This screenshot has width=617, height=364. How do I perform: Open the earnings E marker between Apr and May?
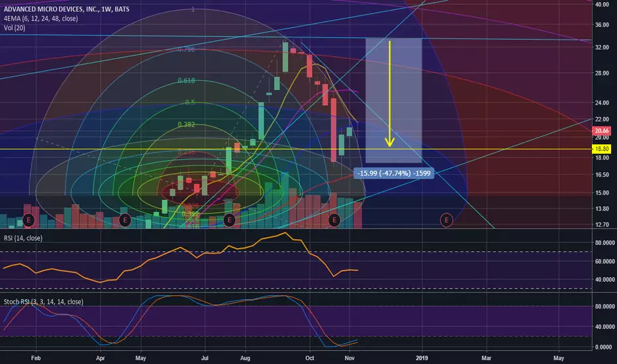click(125, 220)
